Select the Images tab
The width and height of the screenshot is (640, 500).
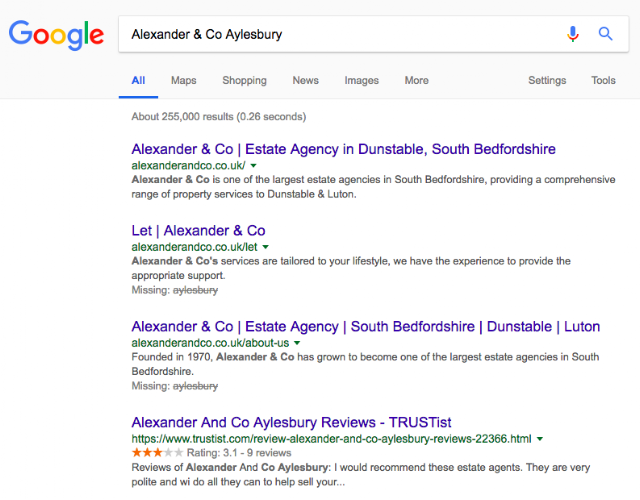pos(362,80)
